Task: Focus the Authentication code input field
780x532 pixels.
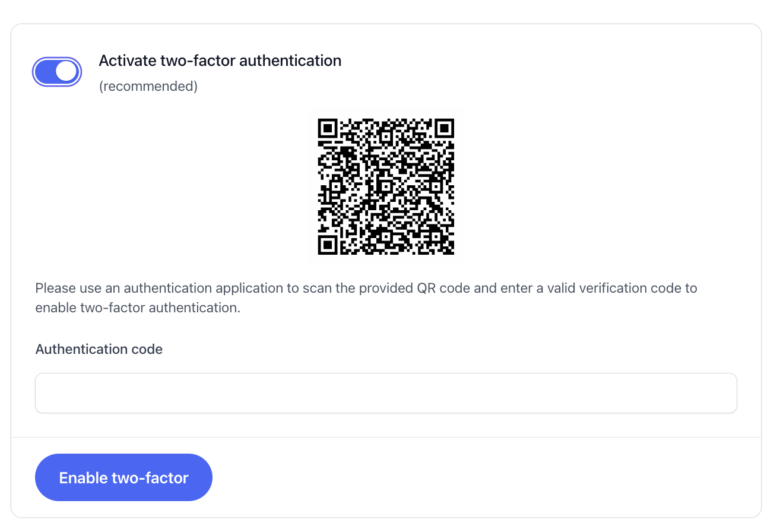Action: coord(386,393)
